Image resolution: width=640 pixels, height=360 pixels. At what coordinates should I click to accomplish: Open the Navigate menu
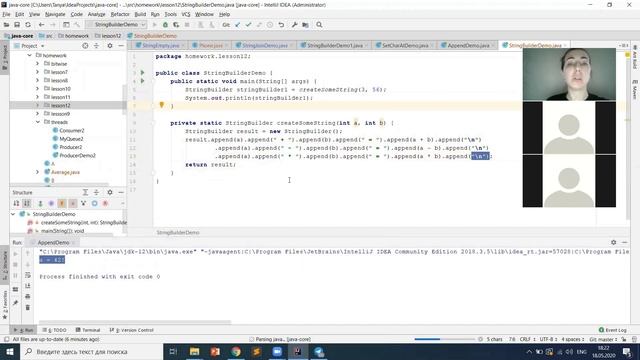(x=55, y=14)
